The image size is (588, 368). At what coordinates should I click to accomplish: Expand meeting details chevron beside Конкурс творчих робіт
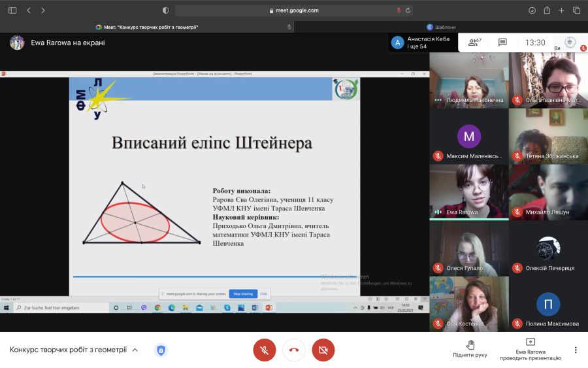pyautogui.click(x=135, y=350)
